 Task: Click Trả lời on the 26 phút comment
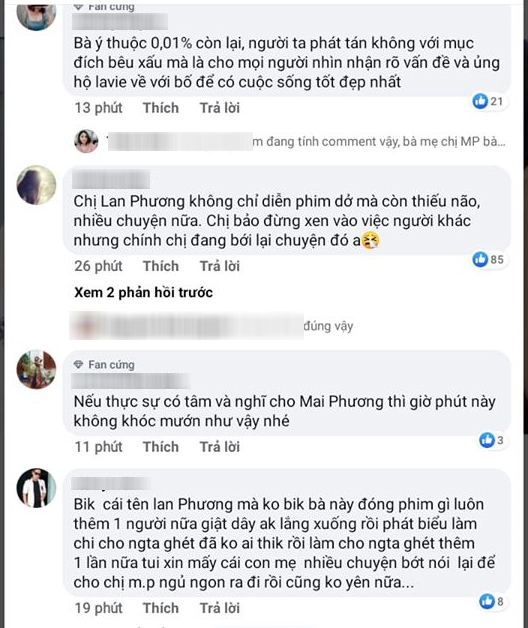pyautogui.click(x=220, y=266)
